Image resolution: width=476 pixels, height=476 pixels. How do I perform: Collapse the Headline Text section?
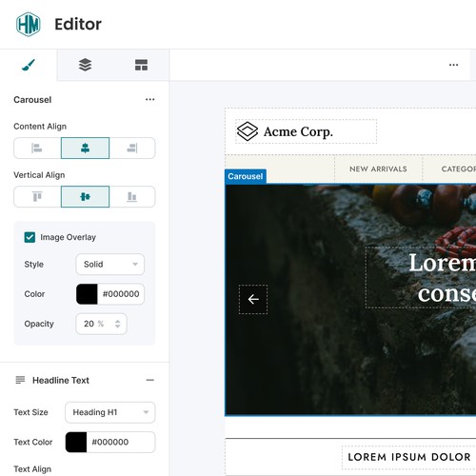[149, 380]
